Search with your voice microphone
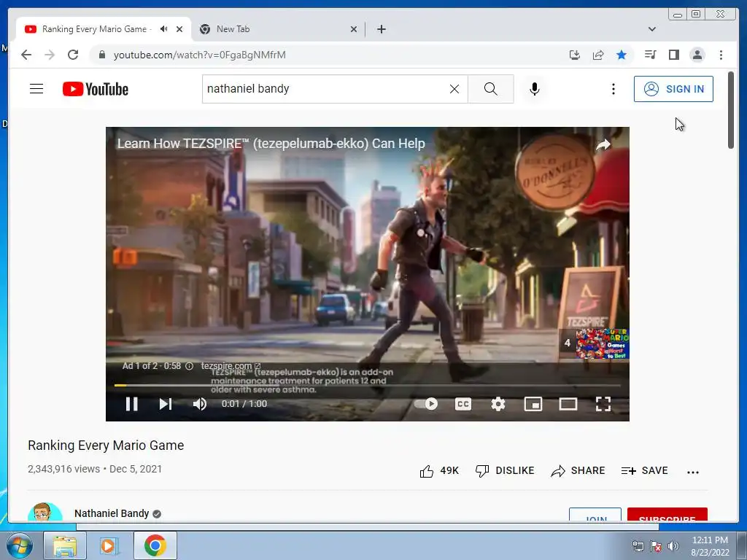 pyautogui.click(x=535, y=88)
